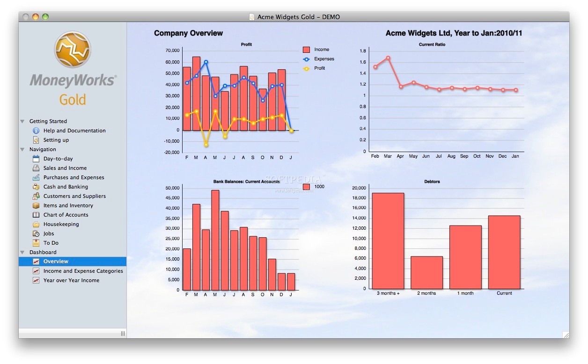This screenshot has width=588, height=364.
Task: Open Customers and Suppliers
Action: point(74,196)
